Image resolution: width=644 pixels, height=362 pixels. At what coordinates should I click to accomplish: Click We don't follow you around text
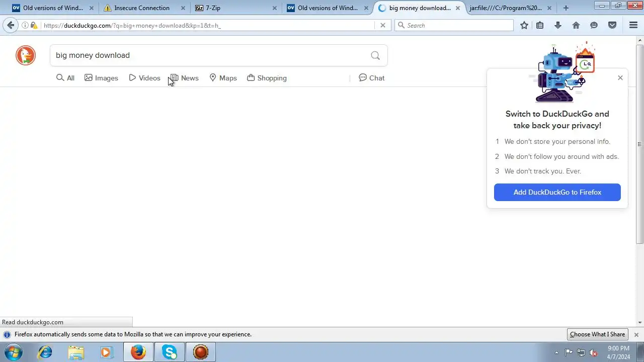pos(561,156)
